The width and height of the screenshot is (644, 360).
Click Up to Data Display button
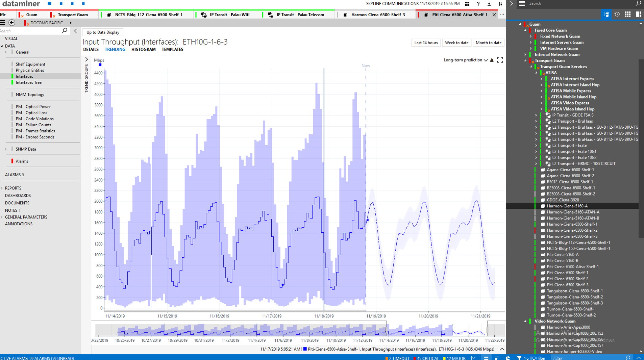pyautogui.click(x=103, y=32)
